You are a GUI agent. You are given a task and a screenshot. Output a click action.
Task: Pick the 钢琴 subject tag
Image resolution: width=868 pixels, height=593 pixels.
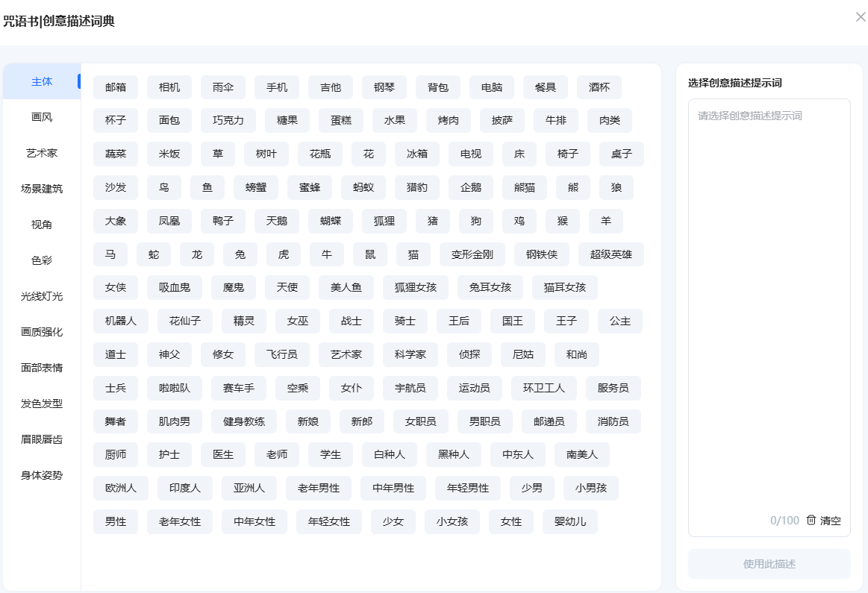[x=384, y=87]
